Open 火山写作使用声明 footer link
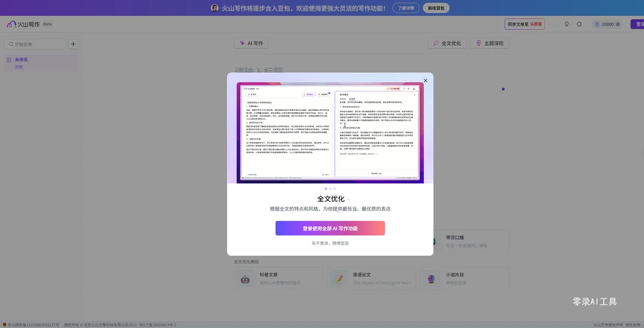 (x=608, y=325)
